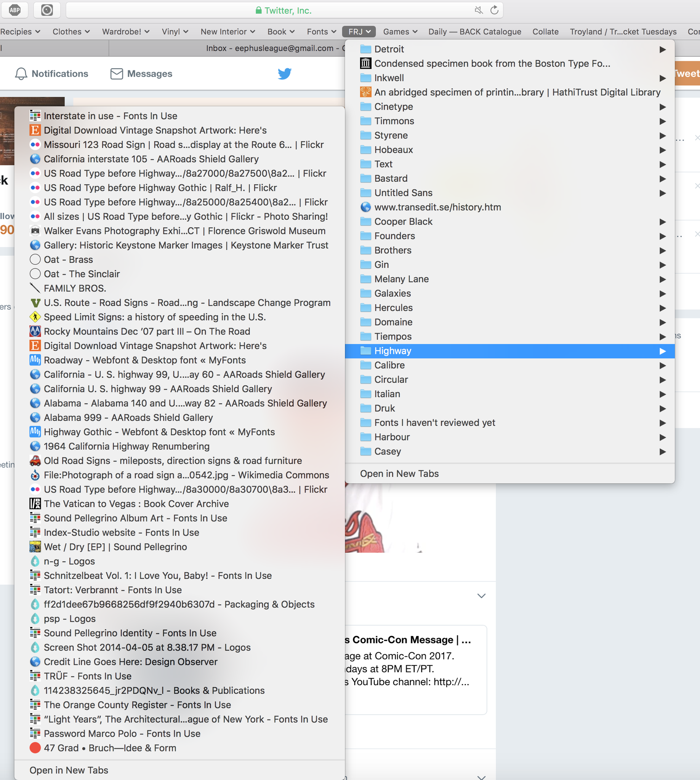Click the ABP Adblock Plus extension icon
The height and width of the screenshot is (780, 700).
(x=14, y=10)
